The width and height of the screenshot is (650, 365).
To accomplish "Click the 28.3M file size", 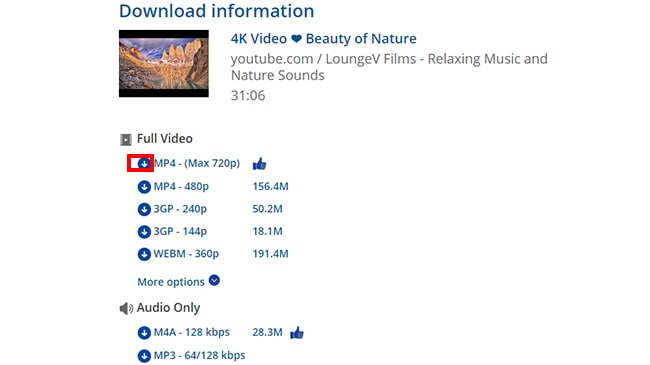I will [x=267, y=332].
